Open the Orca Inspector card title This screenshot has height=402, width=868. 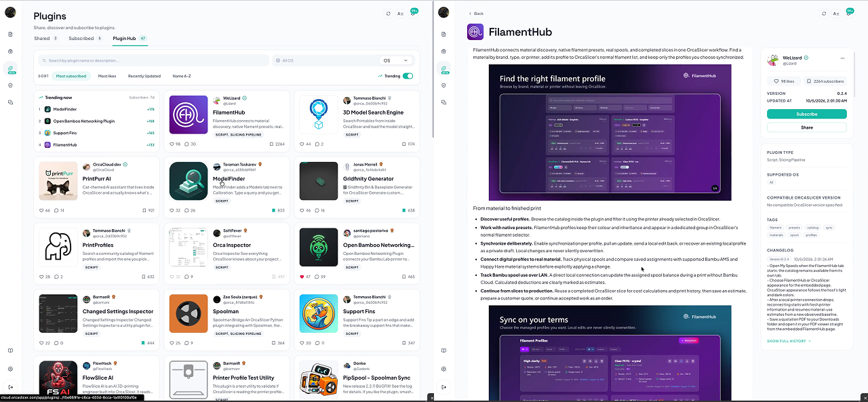point(232,245)
